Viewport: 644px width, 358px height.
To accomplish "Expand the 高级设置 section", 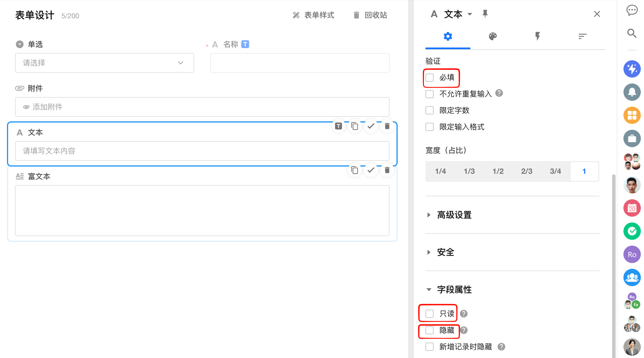I will (454, 215).
